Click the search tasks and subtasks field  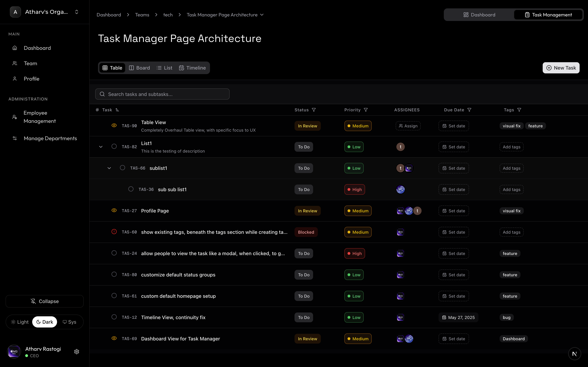(x=162, y=94)
